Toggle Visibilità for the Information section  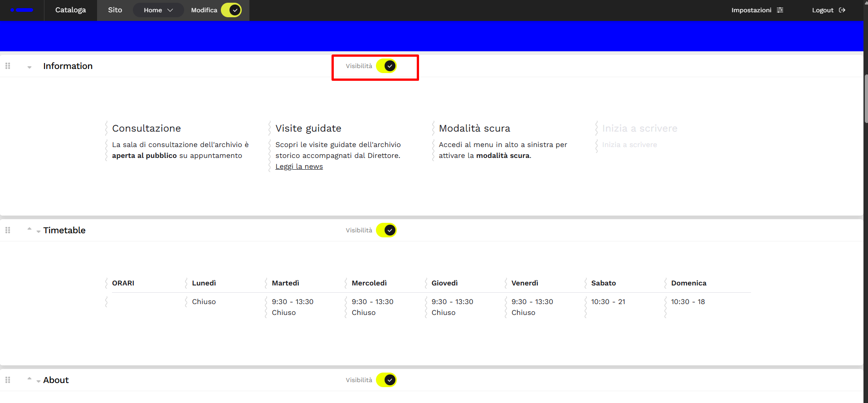pyautogui.click(x=386, y=66)
